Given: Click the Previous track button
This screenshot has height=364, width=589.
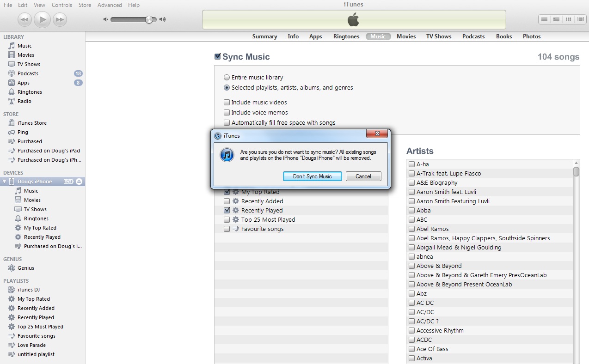Looking at the screenshot, I should (x=25, y=19).
